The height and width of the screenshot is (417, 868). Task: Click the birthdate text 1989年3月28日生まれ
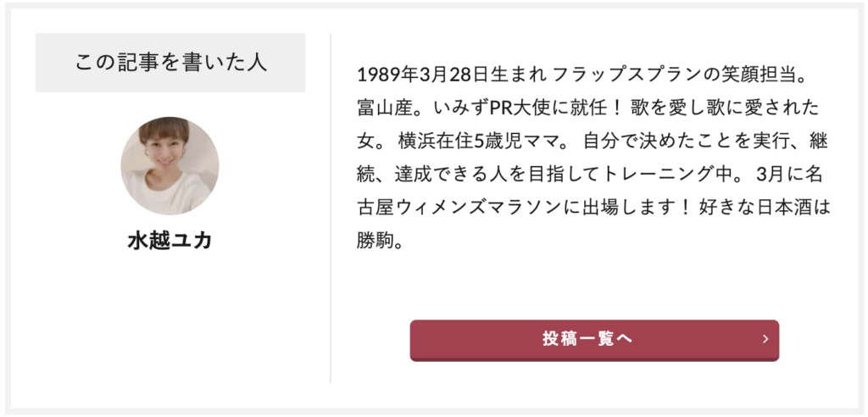453,75
